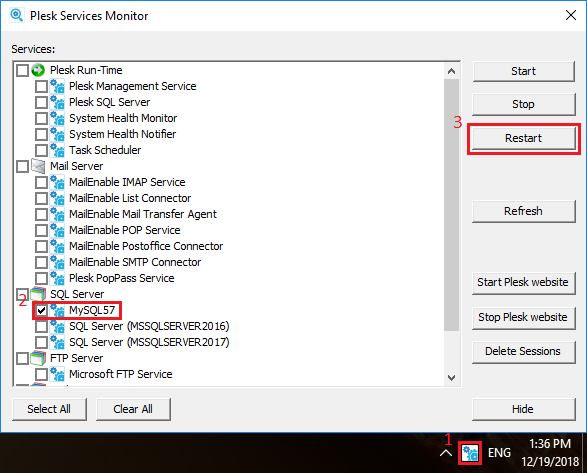Tick the Plesk SQL Server checkbox
Screen dimensions: 587x473
pos(41,102)
